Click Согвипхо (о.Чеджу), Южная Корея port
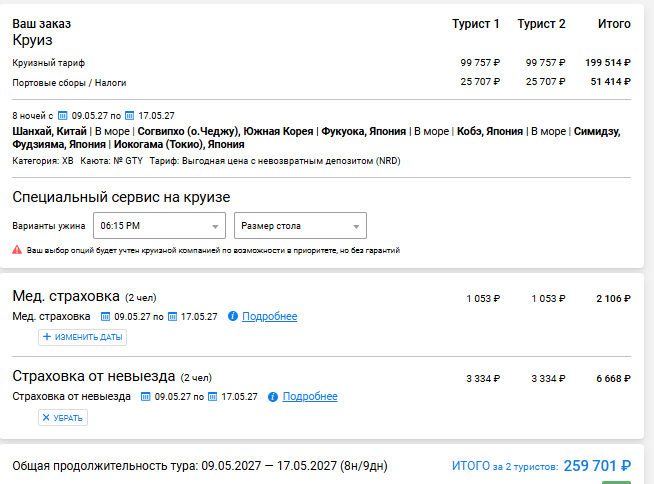The image size is (654, 484). [x=225, y=131]
